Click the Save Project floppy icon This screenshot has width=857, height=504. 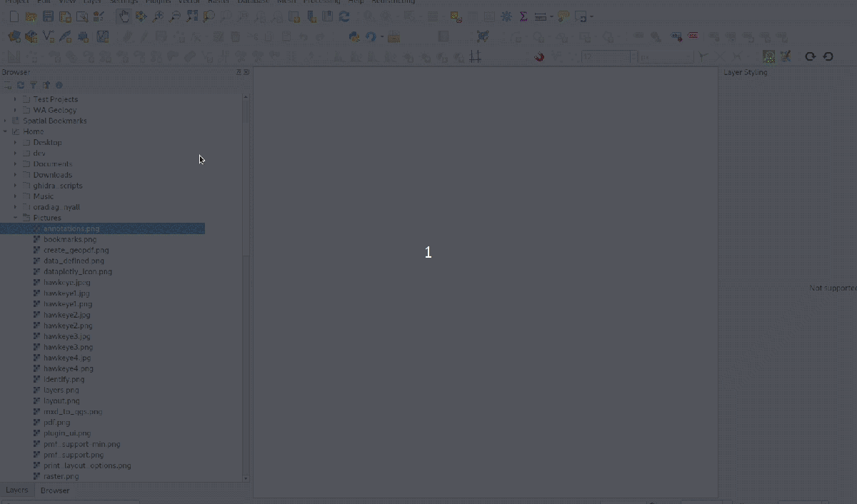[x=48, y=16]
